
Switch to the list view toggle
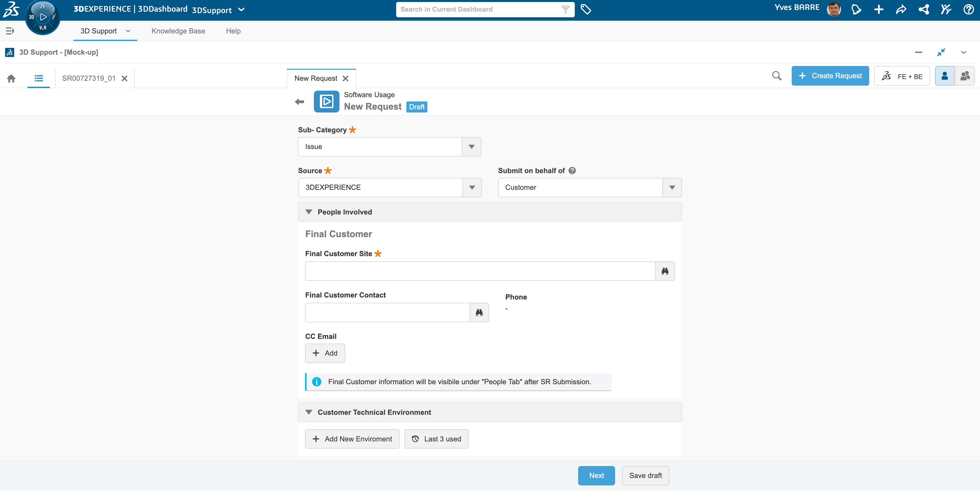(x=39, y=78)
